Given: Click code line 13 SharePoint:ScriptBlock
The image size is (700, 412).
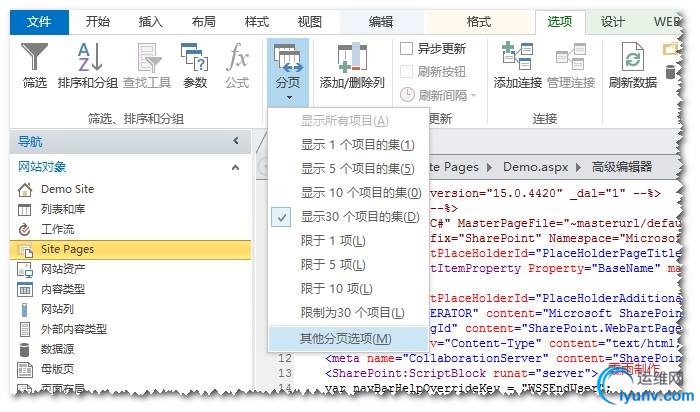Looking at the screenshot, I should pos(461,374).
